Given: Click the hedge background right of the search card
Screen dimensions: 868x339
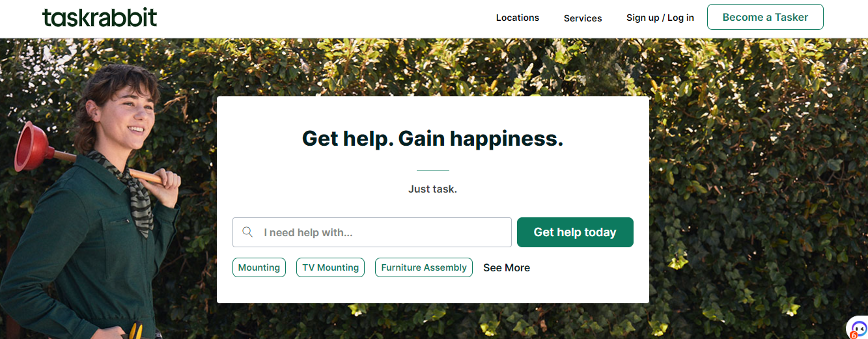Looking at the screenshot, I should coord(755,195).
